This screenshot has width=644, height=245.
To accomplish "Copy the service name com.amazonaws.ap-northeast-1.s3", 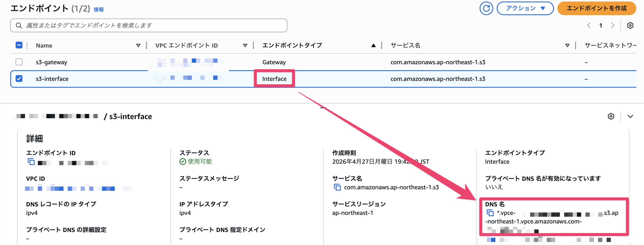I will click(337, 187).
